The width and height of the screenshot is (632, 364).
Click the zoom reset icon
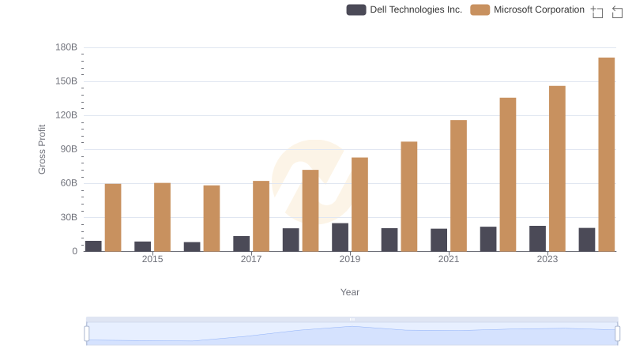click(x=617, y=12)
